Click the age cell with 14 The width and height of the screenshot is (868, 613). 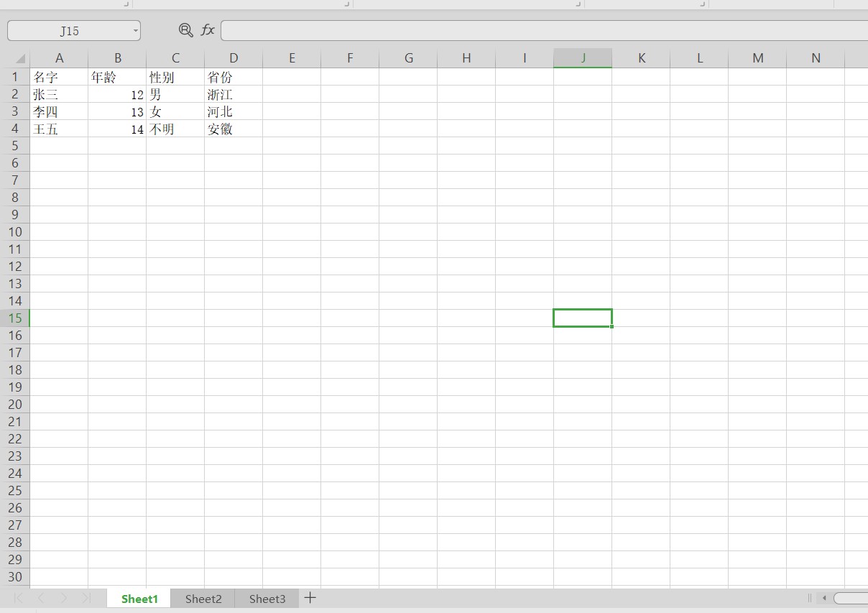pyautogui.click(x=117, y=129)
